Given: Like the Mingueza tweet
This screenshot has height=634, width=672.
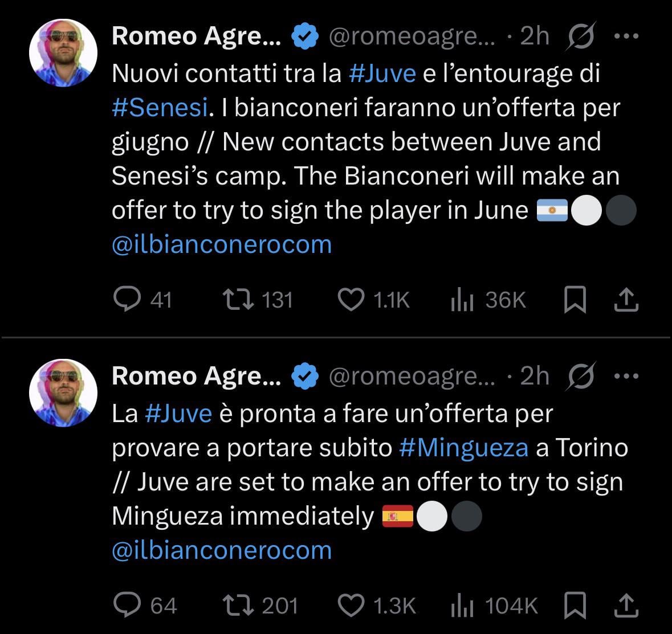Looking at the screenshot, I should tap(351, 605).
